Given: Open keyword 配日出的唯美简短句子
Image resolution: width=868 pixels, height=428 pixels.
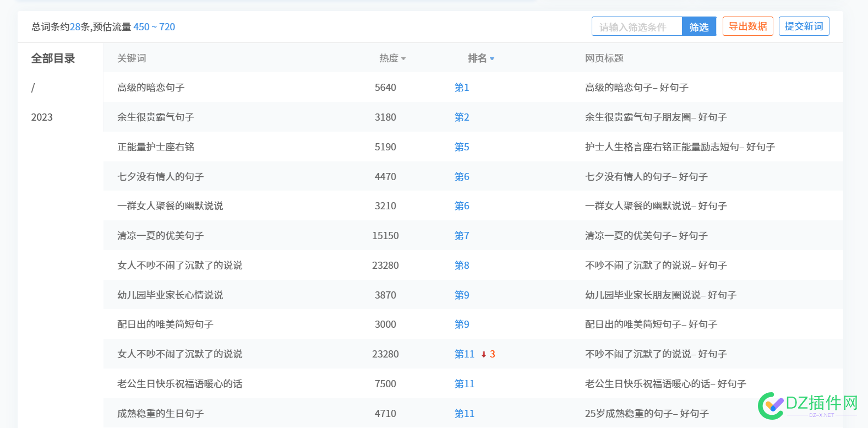Looking at the screenshot, I should pos(165,324).
